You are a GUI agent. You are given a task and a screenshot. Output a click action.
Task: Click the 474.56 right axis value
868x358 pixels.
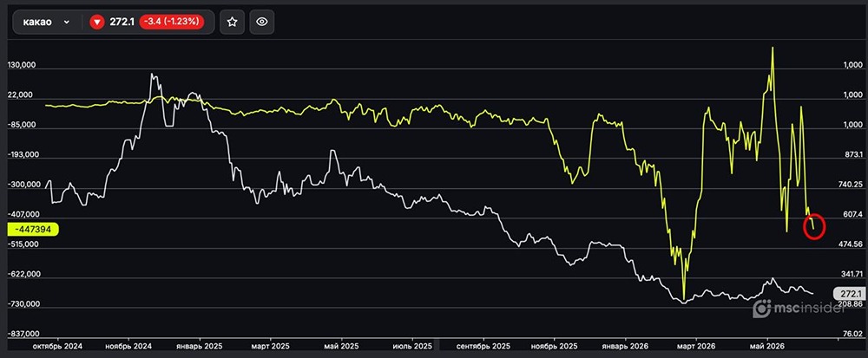coord(852,244)
